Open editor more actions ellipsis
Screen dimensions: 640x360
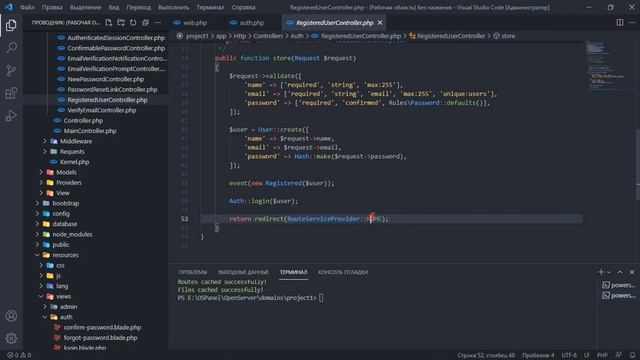coord(632,23)
